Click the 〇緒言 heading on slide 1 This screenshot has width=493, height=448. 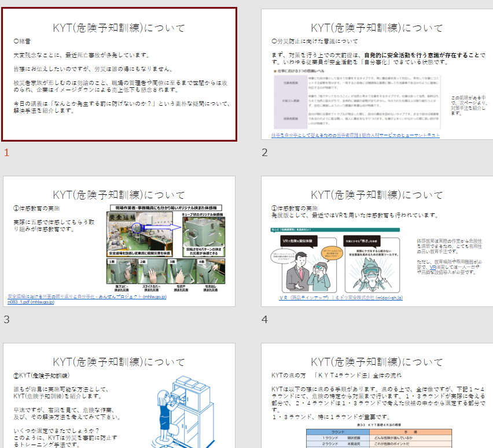click(x=22, y=41)
